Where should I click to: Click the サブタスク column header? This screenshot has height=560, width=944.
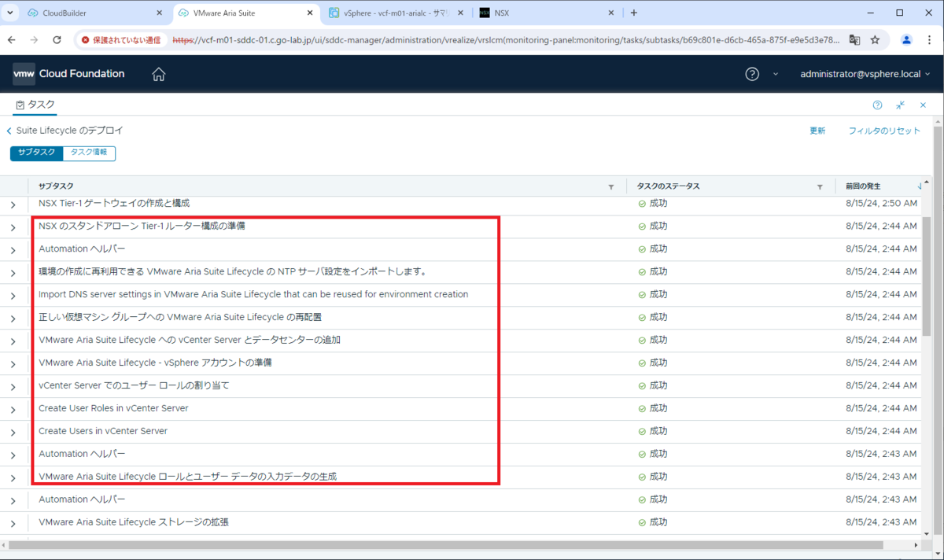click(57, 186)
